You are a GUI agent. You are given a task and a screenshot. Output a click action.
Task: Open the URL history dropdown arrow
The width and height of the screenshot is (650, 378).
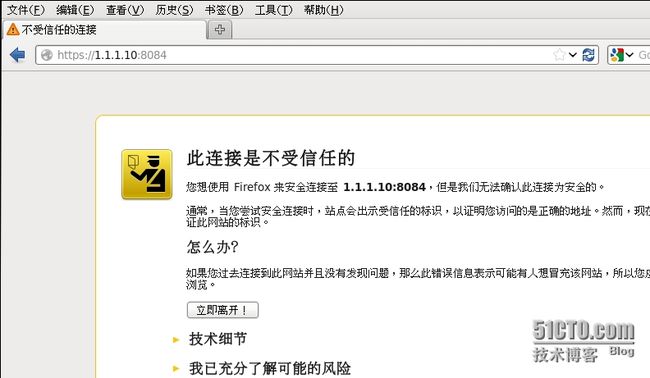point(573,55)
